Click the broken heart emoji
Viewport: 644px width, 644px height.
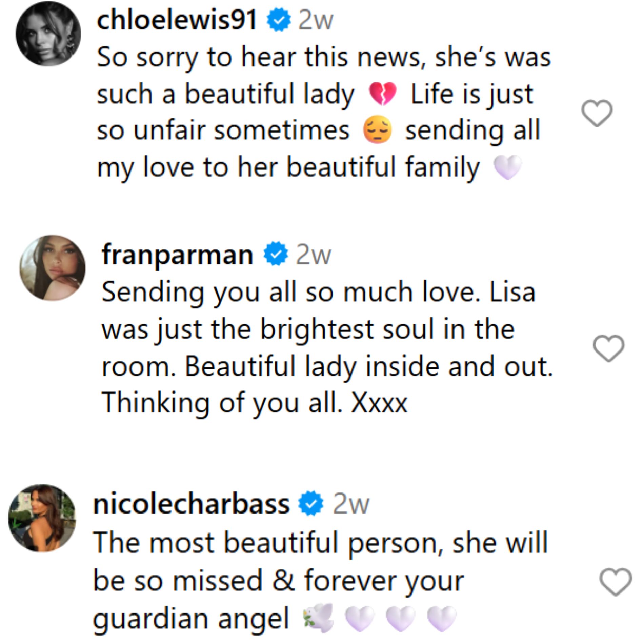tap(383, 94)
